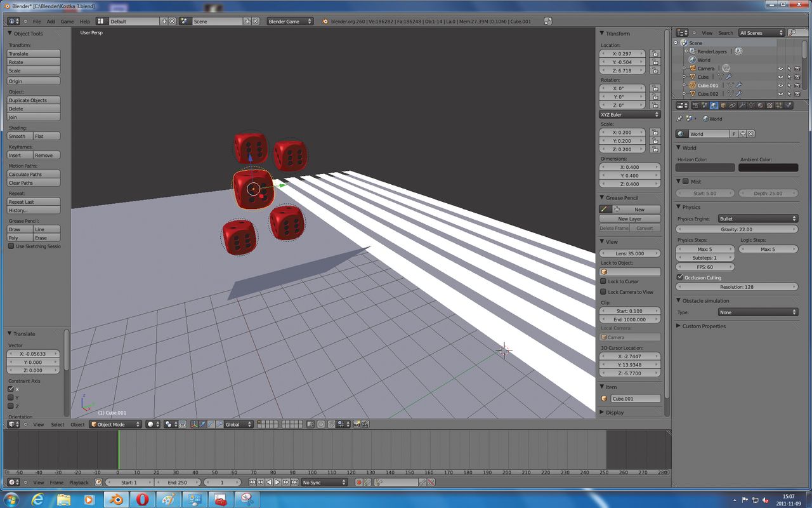This screenshot has height=508, width=812.
Task: Check the Y constraint axis
Action: pyautogui.click(x=11, y=398)
